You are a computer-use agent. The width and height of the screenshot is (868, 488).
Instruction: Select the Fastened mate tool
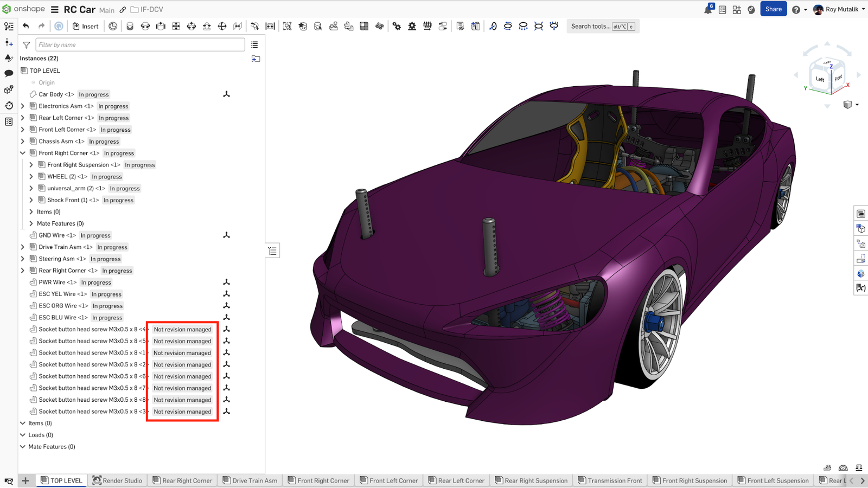click(x=130, y=26)
